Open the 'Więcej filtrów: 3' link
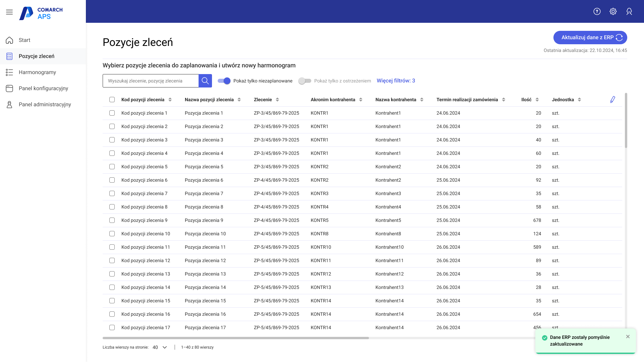This screenshot has width=644, height=362. click(395, 81)
